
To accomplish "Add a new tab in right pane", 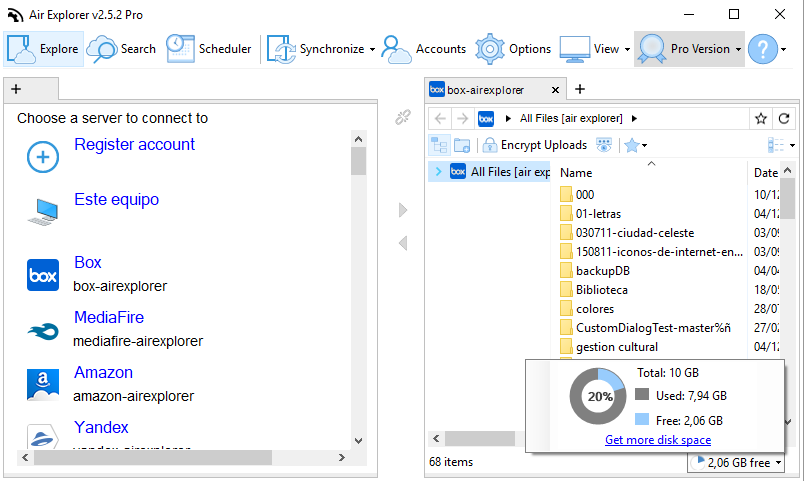I will click(x=580, y=89).
